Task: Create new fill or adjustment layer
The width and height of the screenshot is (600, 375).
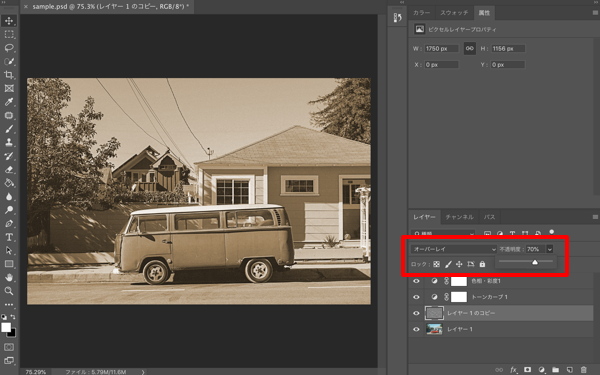Action: (x=541, y=370)
